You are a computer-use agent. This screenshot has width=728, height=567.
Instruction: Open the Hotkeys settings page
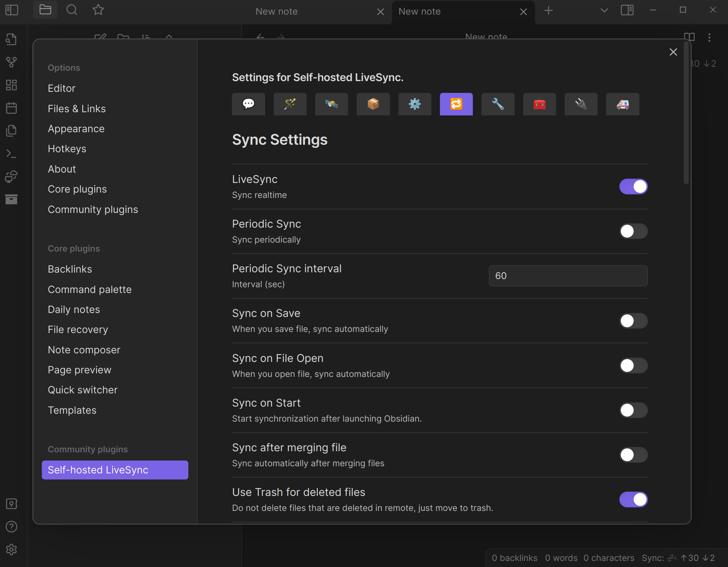coord(67,149)
